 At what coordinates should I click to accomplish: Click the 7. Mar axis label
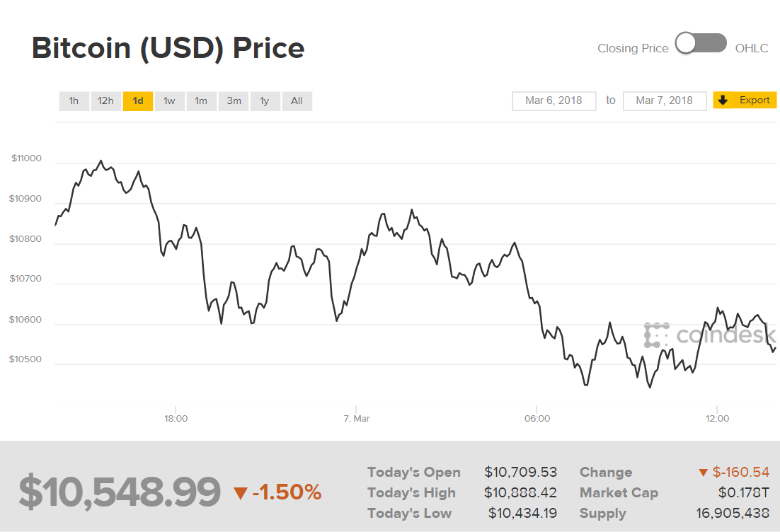357,419
